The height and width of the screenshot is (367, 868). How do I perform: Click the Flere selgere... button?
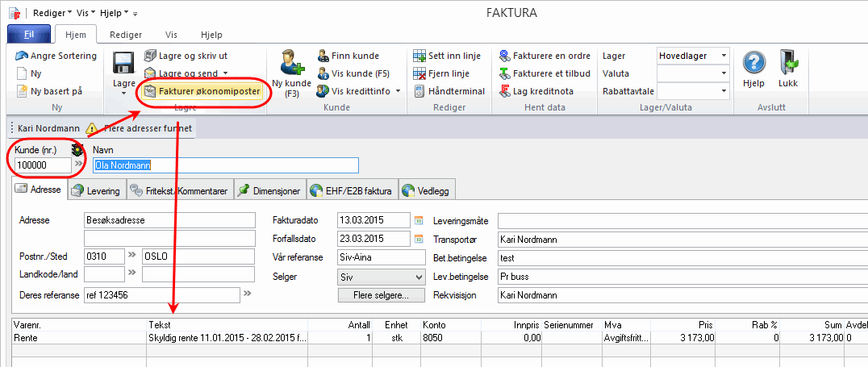pos(381,295)
